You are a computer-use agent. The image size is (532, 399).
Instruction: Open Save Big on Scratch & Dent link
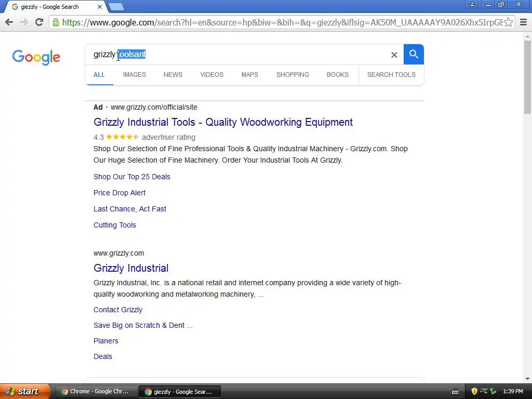point(143,325)
